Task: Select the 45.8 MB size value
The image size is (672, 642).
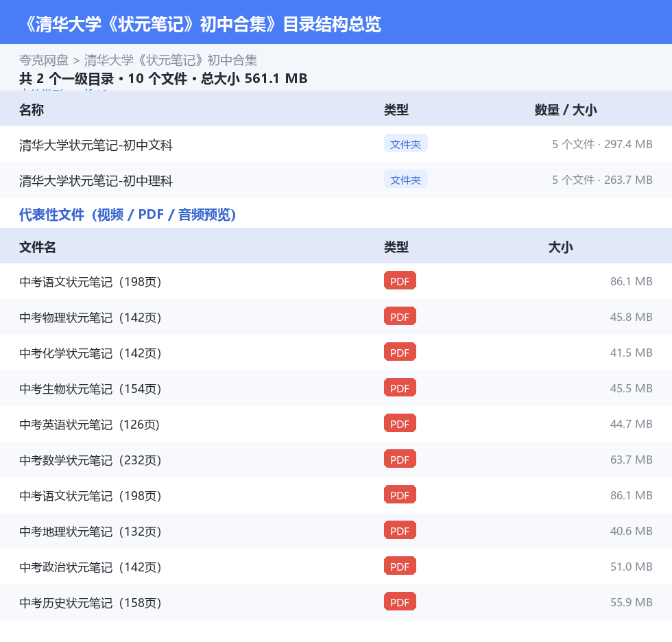Action: (x=632, y=317)
